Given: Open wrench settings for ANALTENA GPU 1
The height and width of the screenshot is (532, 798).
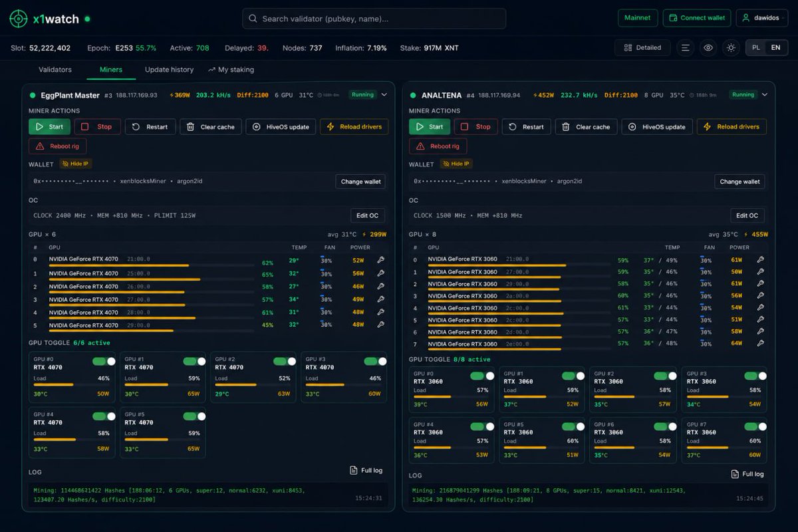Looking at the screenshot, I should click(x=760, y=272).
